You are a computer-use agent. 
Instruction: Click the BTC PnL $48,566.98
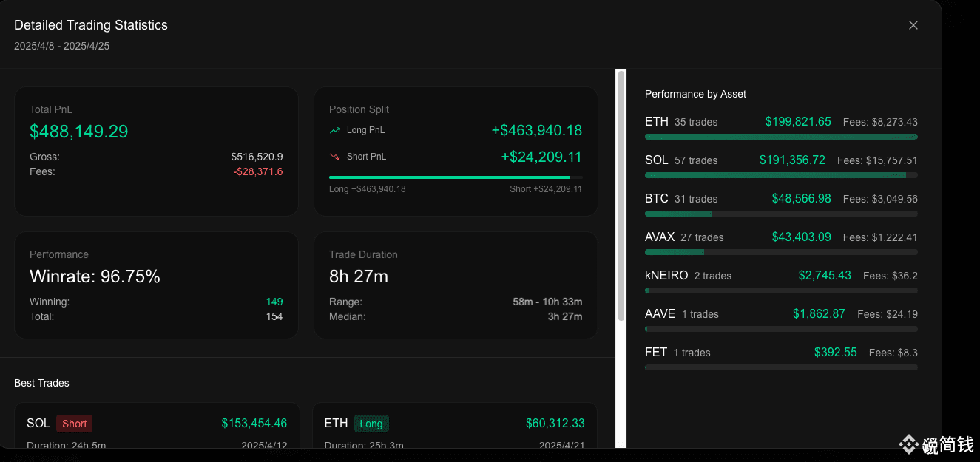point(802,198)
